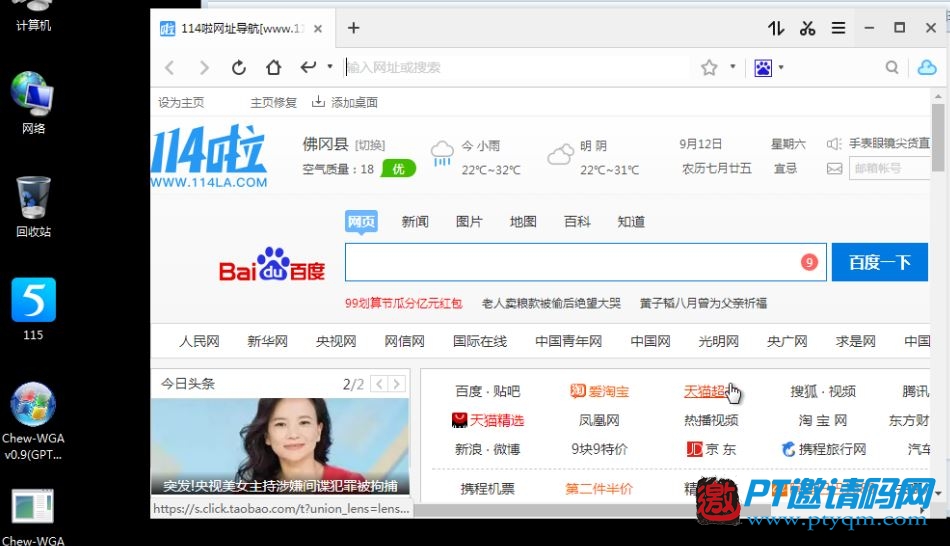950x546 pixels.
Task: Open 网络 desktop icon
Action: point(33,103)
